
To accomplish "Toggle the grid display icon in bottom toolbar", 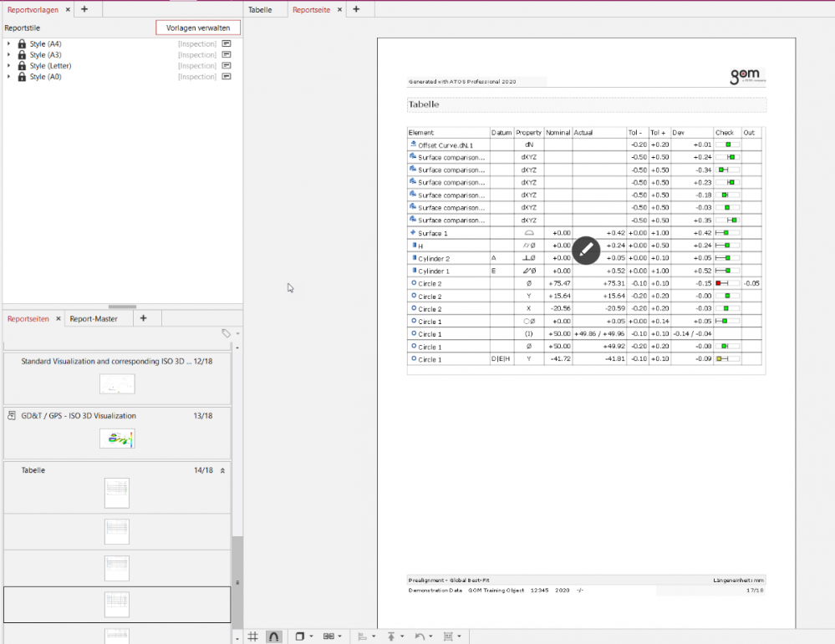I will (253, 636).
